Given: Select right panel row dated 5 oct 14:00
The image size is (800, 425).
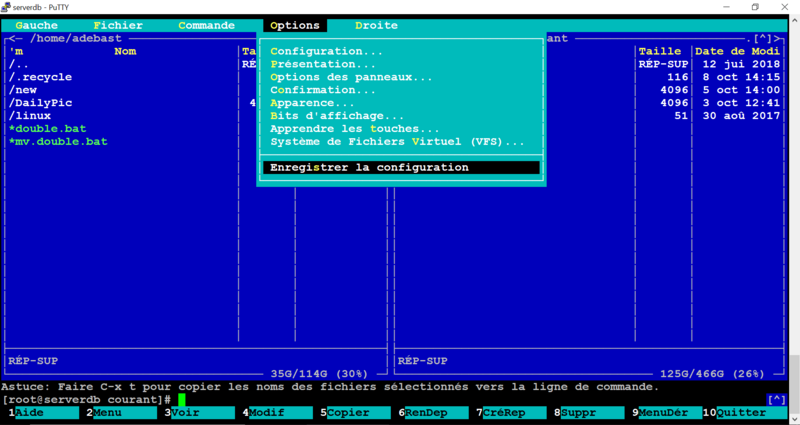Looking at the screenshot, I should [589, 90].
